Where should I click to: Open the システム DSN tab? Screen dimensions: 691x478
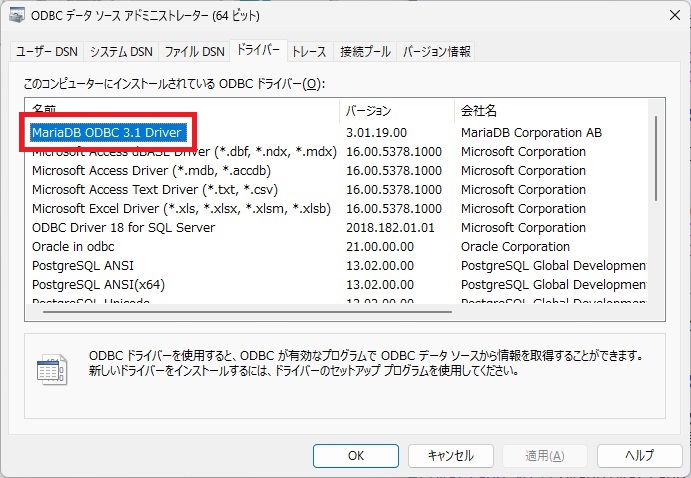click(x=121, y=52)
